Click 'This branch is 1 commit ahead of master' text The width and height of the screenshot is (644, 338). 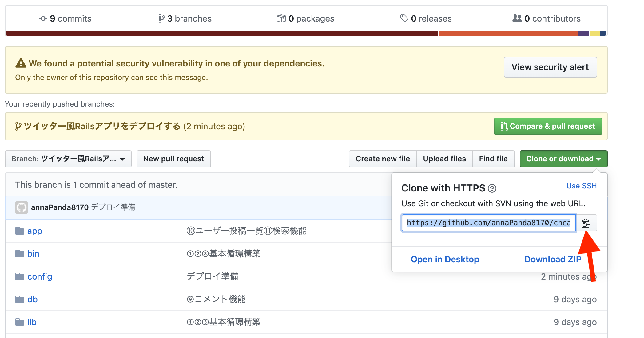click(96, 185)
